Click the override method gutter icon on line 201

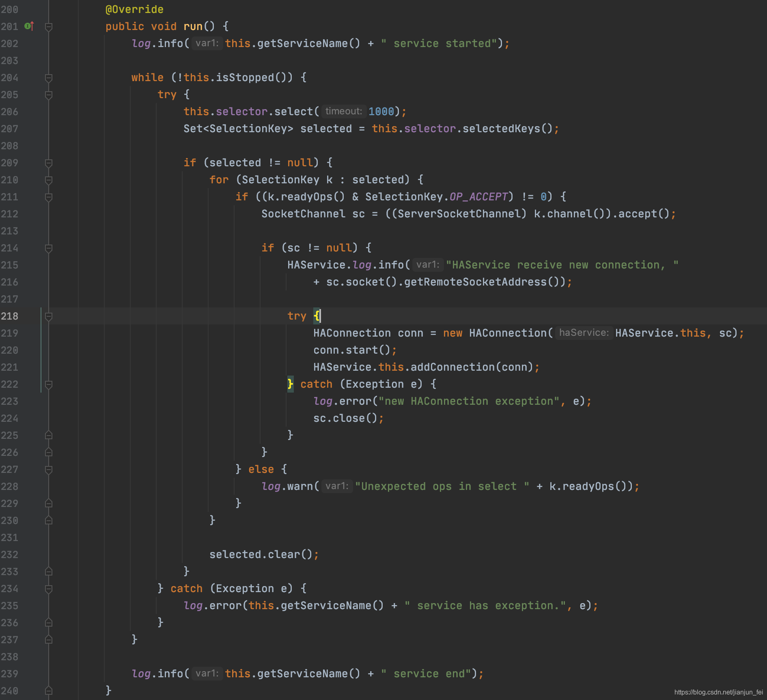pos(29,26)
